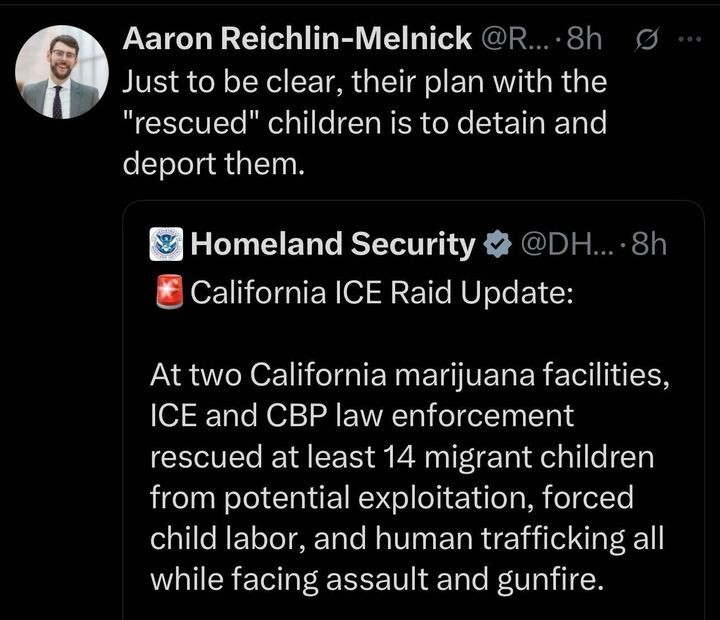This screenshot has height=620, width=720.
Task: Click the Aaron Reichlin-Melnick display name
Action: tap(297, 39)
